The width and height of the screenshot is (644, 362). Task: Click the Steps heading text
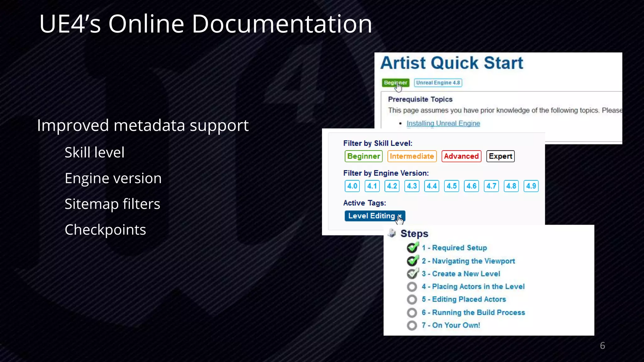click(x=414, y=233)
